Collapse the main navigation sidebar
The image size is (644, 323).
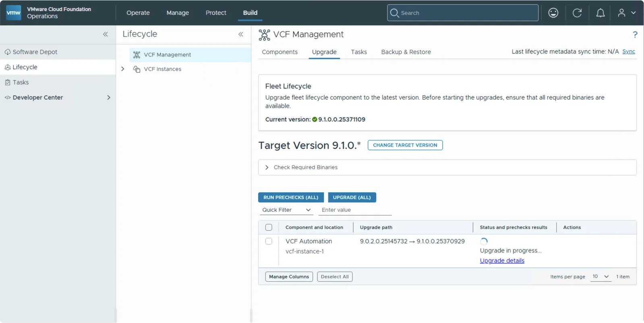tap(106, 34)
